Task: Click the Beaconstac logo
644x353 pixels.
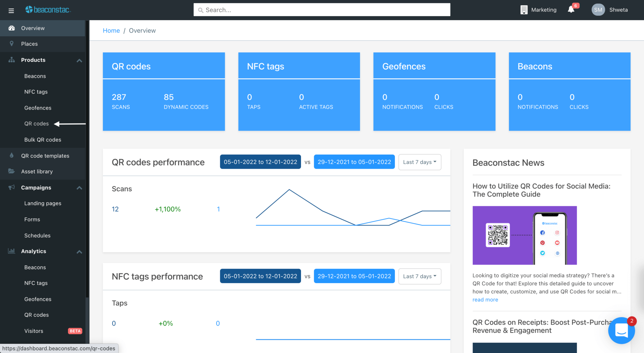Action: pos(48,10)
